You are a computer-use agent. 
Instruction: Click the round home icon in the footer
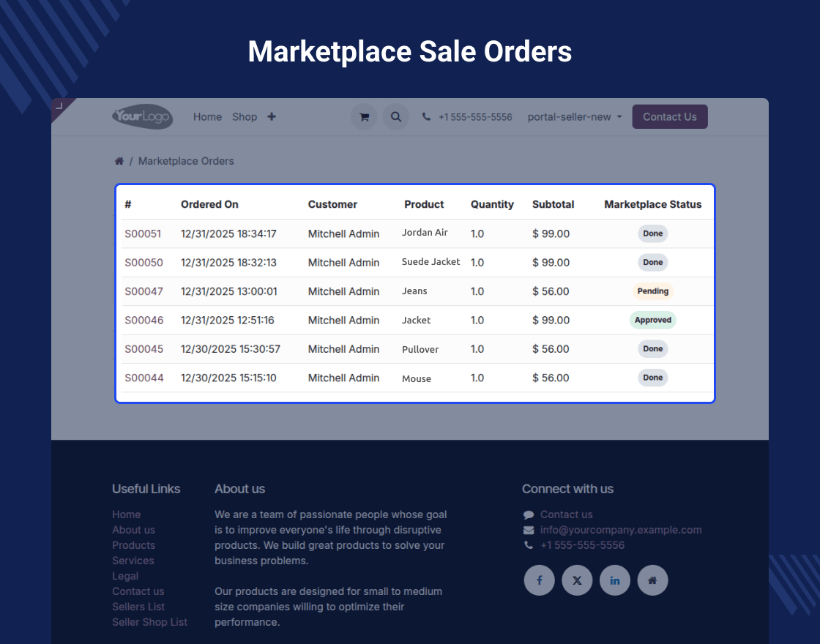[x=652, y=580]
